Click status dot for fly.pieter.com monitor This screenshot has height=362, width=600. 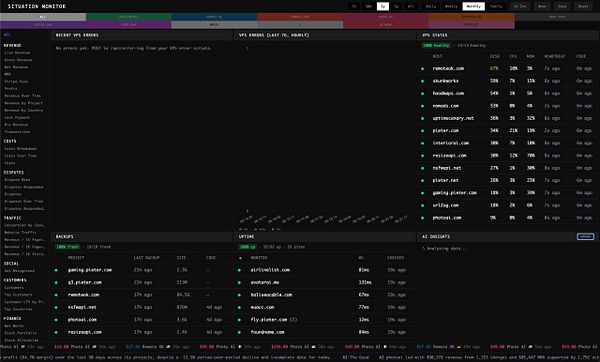click(240, 320)
